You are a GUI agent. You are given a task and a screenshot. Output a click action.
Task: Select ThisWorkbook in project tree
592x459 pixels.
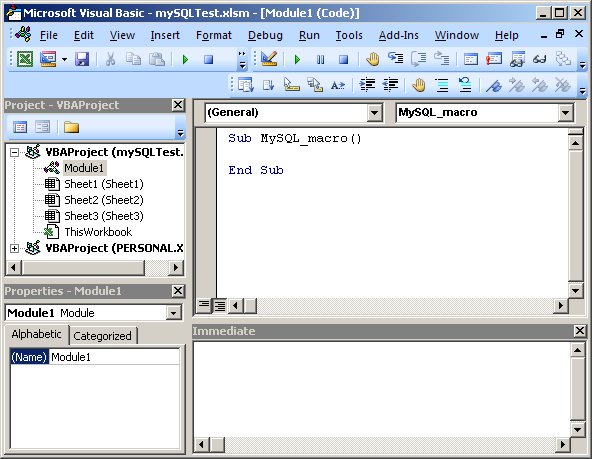pyautogui.click(x=98, y=232)
